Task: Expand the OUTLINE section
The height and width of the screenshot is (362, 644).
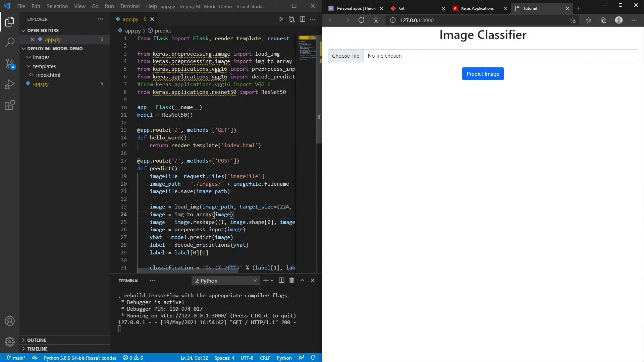Action: click(x=37, y=340)
